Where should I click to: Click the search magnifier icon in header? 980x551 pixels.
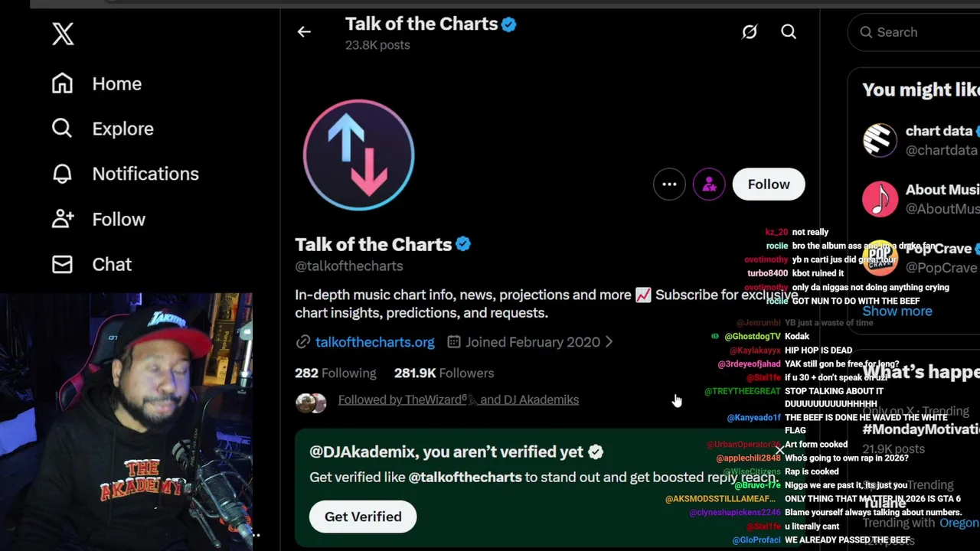[x=789, y=32]
